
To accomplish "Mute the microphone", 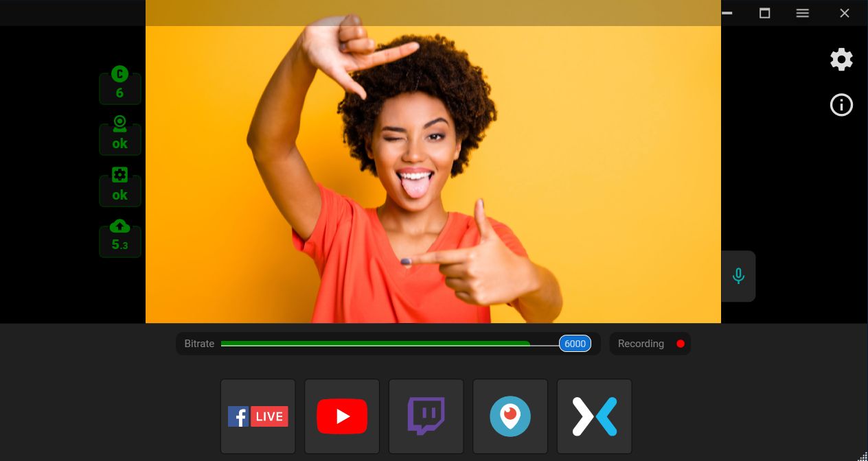I will pyautogui.click(x=738, y=276).
